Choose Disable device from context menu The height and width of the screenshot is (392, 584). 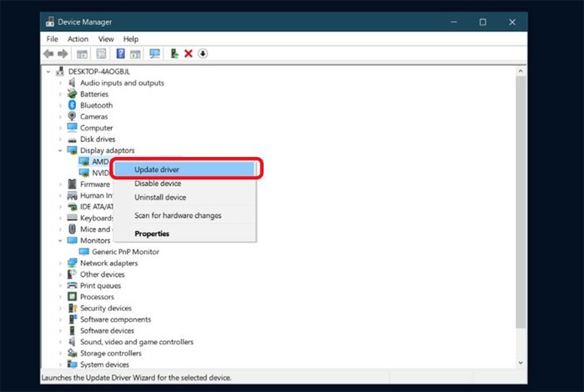tap(184, 183)
